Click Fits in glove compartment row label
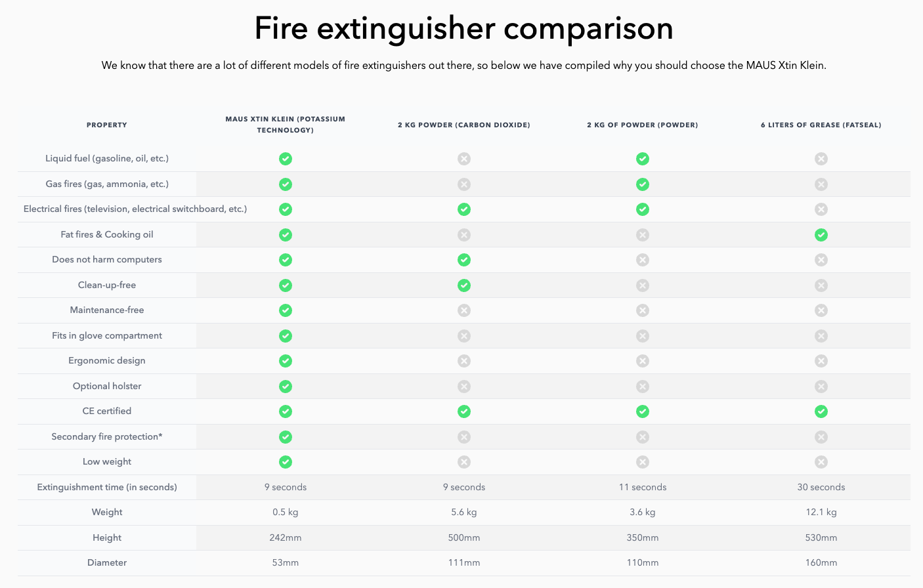 [107, 335]
